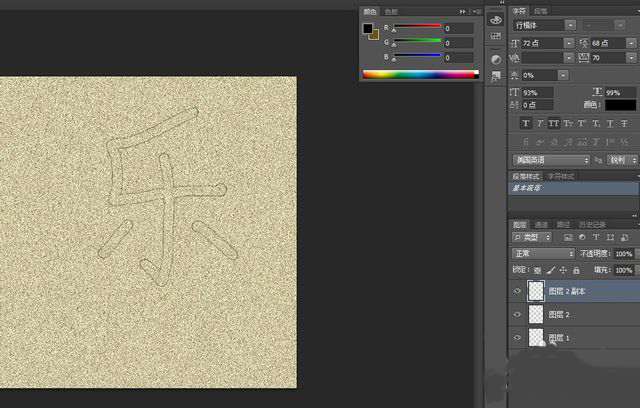
Task: Click the Color panel icon in the dock
Action: (496, 19)
